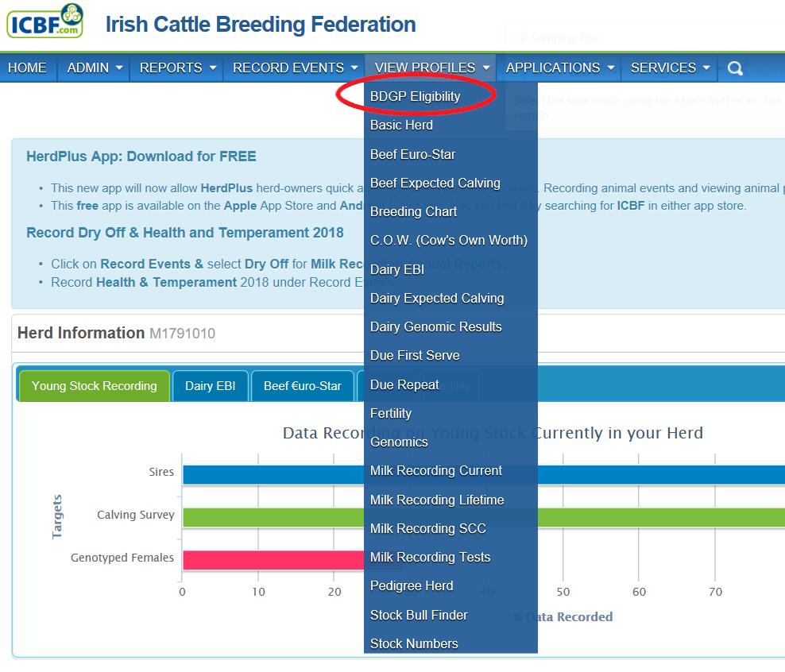
Task: Click the Herd Information heading
Action: point(81,333)
